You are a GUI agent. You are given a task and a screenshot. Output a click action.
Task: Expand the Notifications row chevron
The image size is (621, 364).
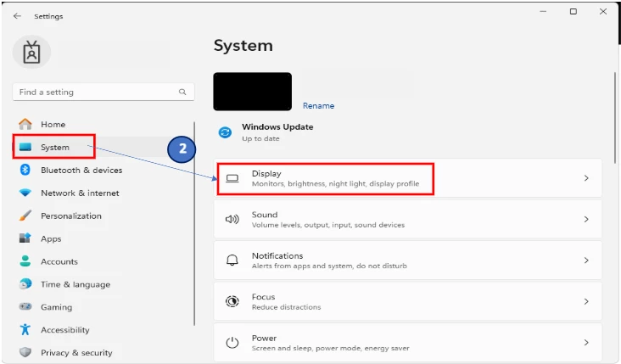pos(586,260)
